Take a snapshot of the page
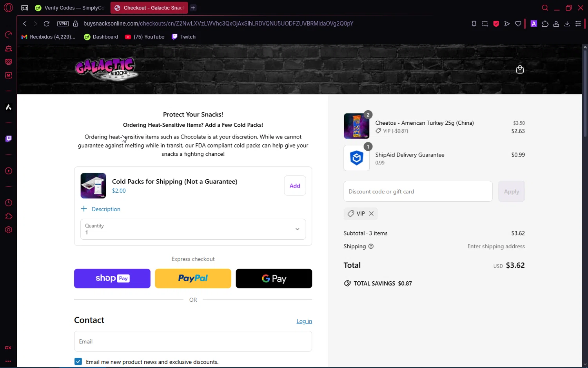Screen dimensions: 588x368 [x=485, y=24]
